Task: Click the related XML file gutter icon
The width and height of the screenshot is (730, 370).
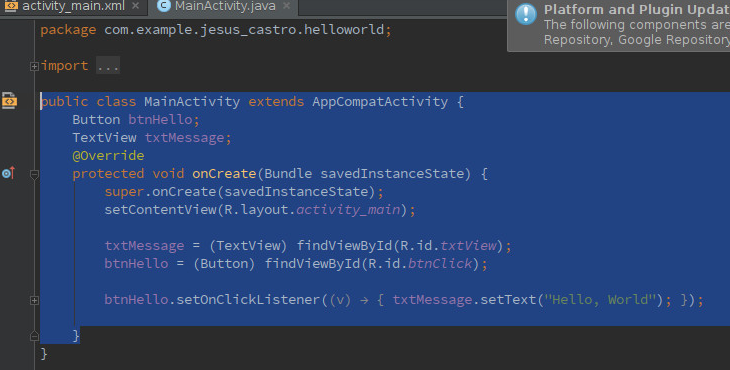Action: (x=9, y=101)
